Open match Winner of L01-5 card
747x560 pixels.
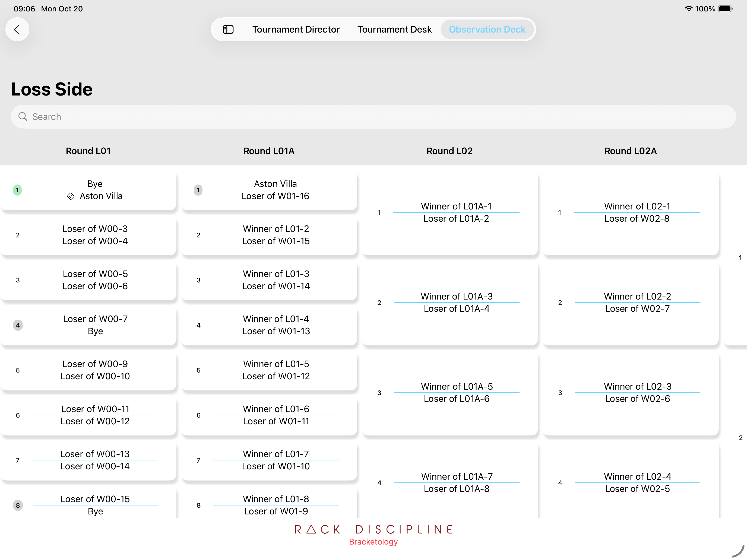276,370
